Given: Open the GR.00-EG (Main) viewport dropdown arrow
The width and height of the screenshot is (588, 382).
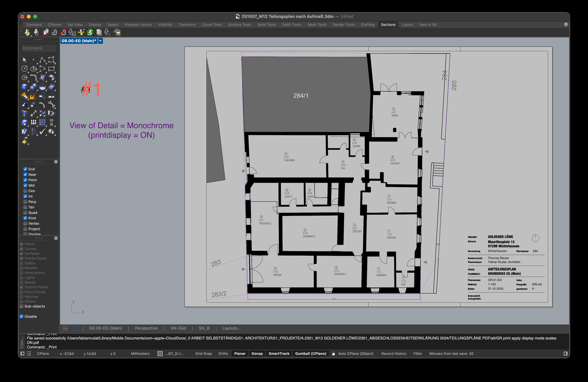Looking at the screenshot, I should coord(100,41).
